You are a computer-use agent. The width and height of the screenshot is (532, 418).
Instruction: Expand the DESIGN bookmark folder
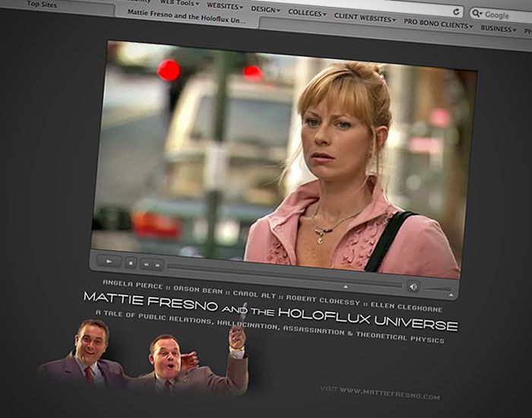(266, 9)
